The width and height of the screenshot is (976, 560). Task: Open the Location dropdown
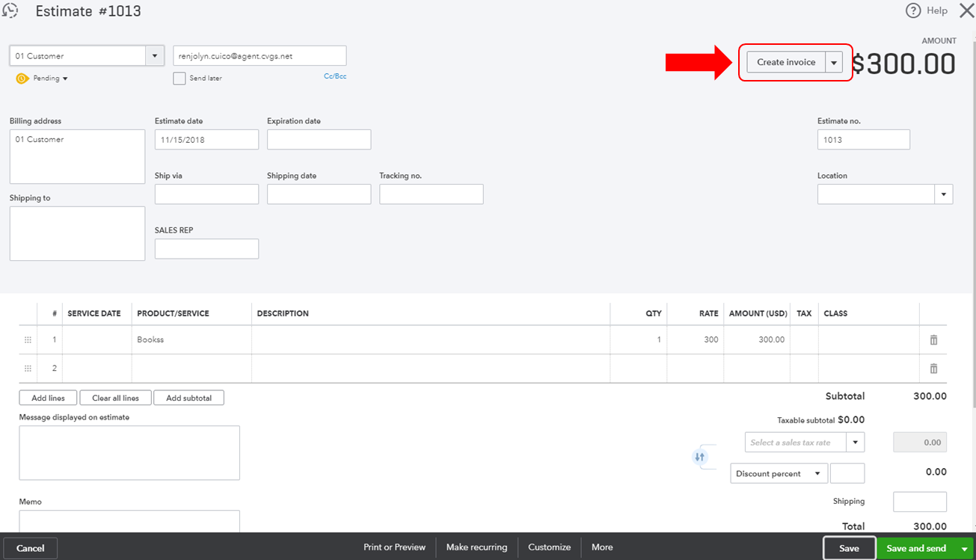point(943,194)
